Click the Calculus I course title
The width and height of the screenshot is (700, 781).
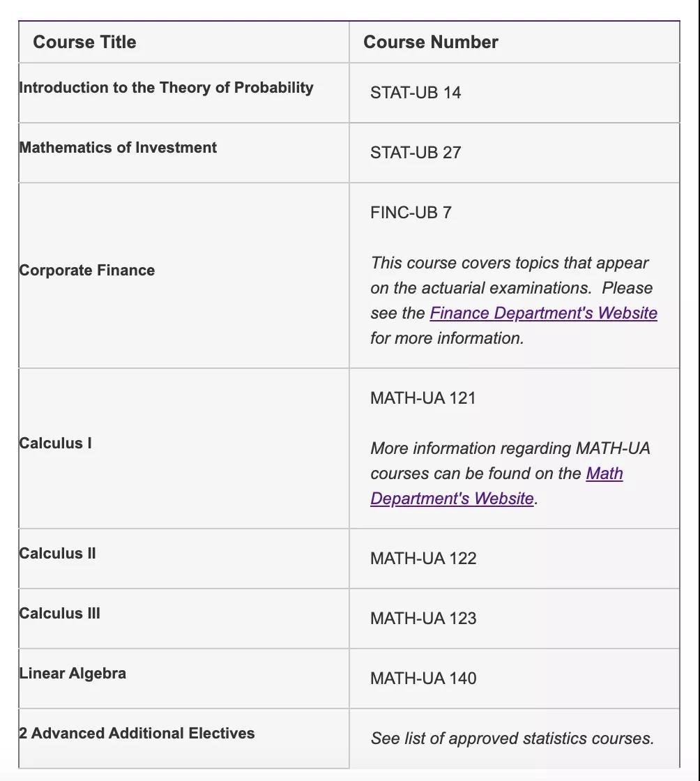pos(56,443)
